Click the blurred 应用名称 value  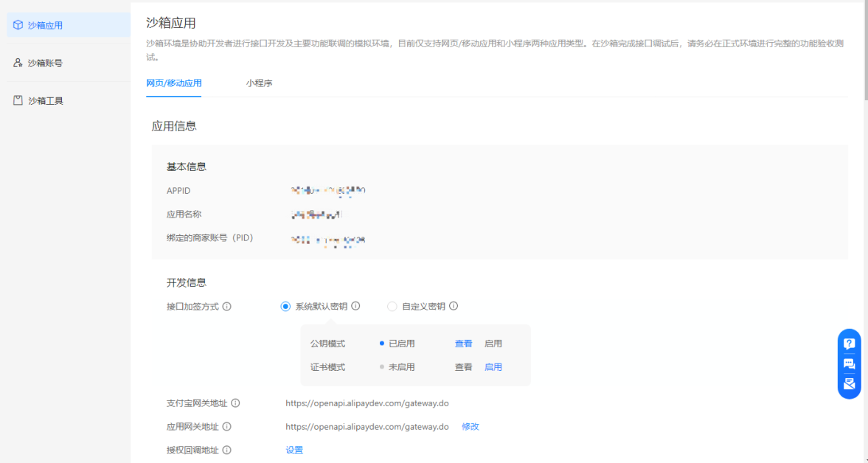pos(316,215)
